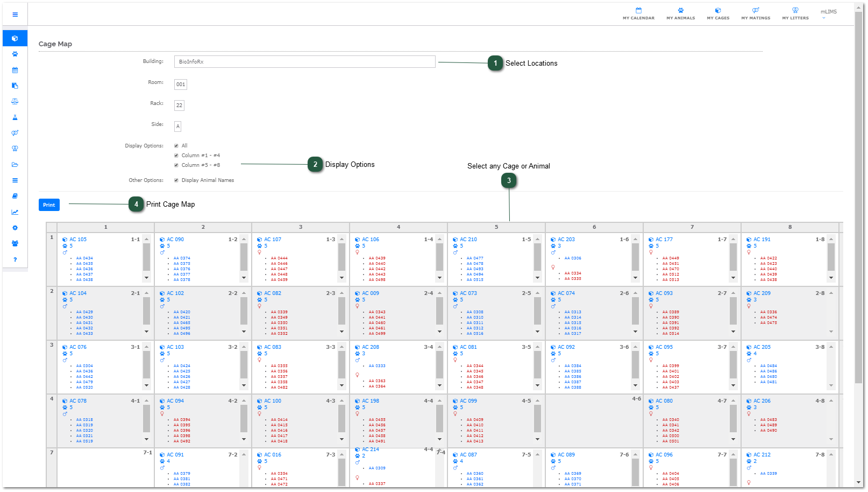Click the Print button
Screen dimensions: 868x492
point(49,205)
